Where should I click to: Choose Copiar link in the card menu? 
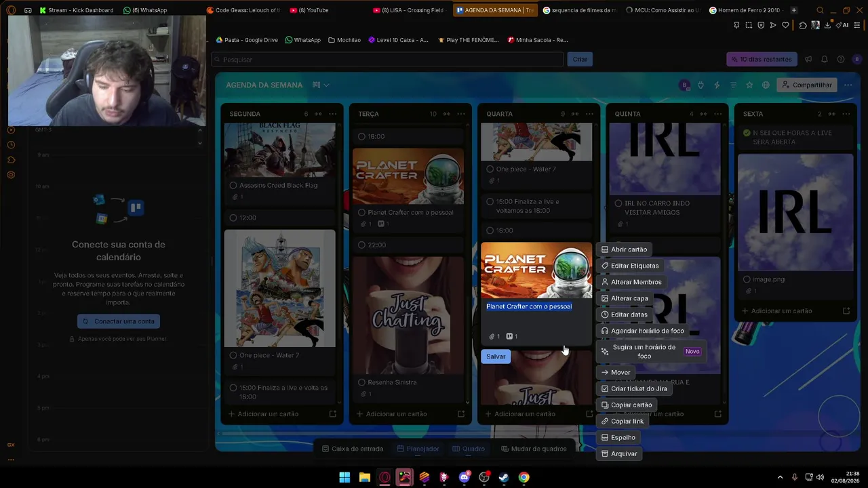pos(623,421)
